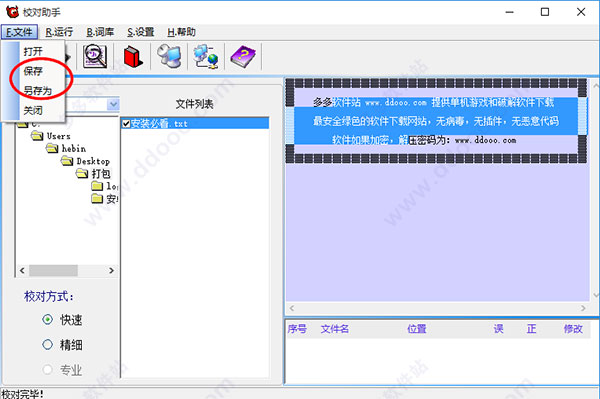
Task: Click the 校对方式 label
Action: (49, 296)
